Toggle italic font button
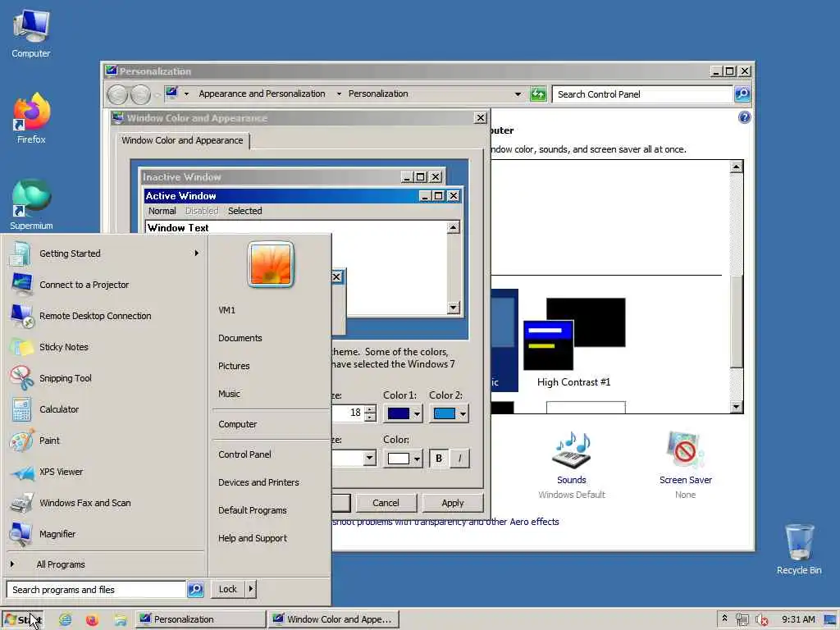Image resolution: width=840 pixels, height=630 pixels. pyautogui.click(x=459, y=459)
